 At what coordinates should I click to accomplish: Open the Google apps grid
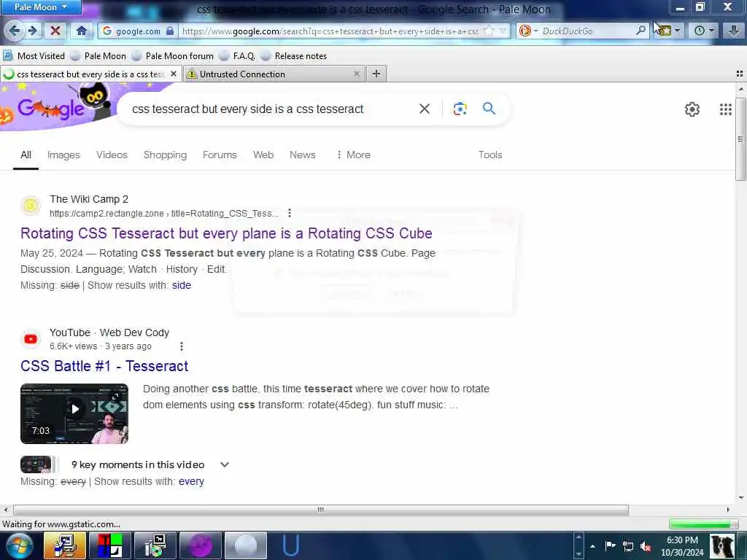coord(726,109)
